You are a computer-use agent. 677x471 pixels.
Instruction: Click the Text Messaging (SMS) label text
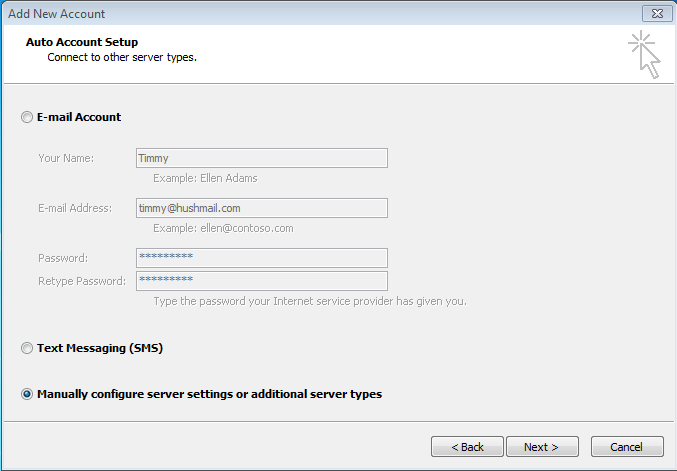tap(100, 348)
